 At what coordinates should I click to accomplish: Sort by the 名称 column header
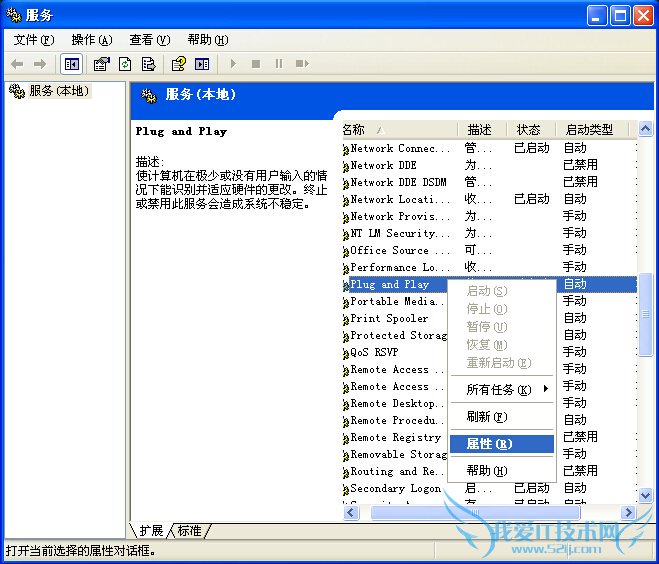click(x=400, y=129)
